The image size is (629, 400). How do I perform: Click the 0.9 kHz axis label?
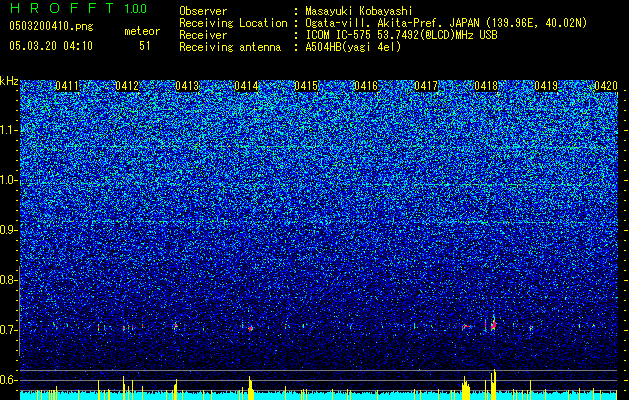7,230
